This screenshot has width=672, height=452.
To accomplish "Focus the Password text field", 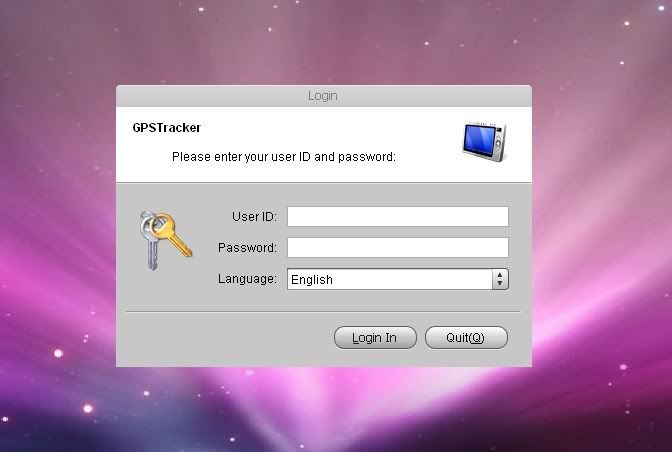I will (x=398, y=248).
